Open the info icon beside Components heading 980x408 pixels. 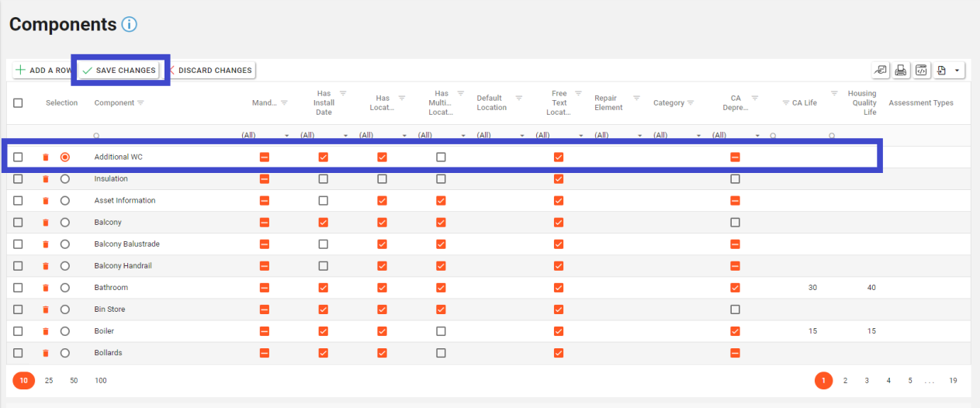point(129,24)
